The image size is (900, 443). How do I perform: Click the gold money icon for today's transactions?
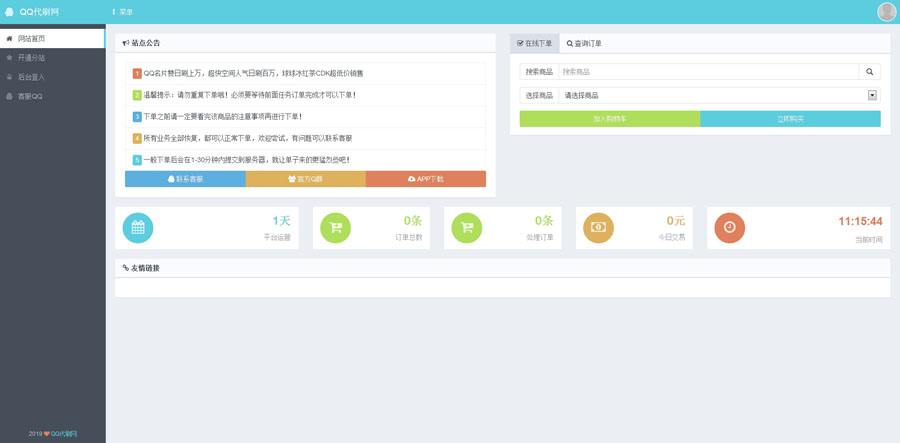pyautogui.click(x=598, y=228)
